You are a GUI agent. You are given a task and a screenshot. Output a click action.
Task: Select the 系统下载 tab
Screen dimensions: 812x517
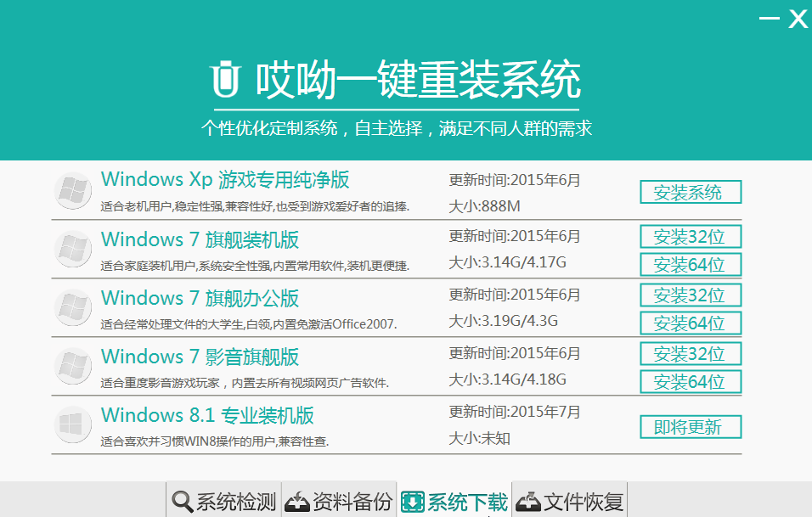[452, 501]
